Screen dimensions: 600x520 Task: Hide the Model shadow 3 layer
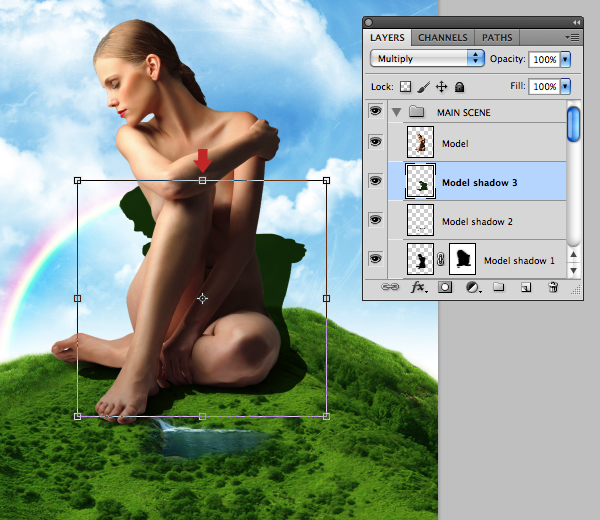(x=375, y=181)
